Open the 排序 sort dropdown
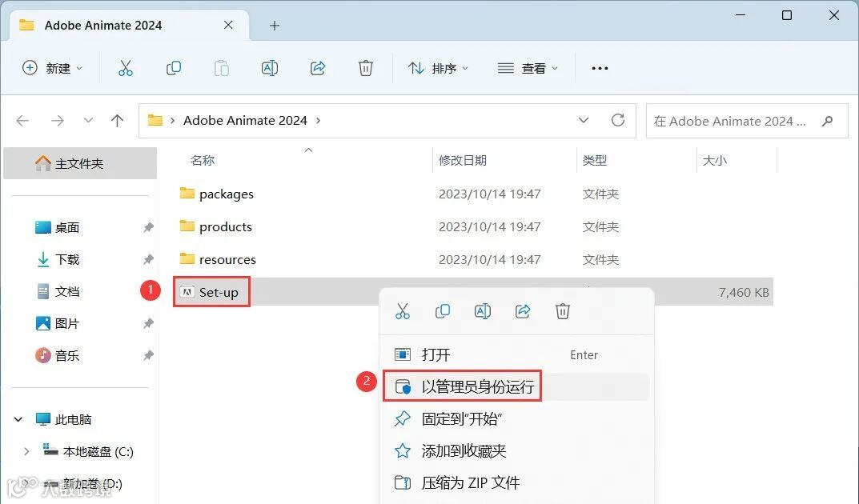The height and width of the screenshot is (504, 859). tap(438, 69)
